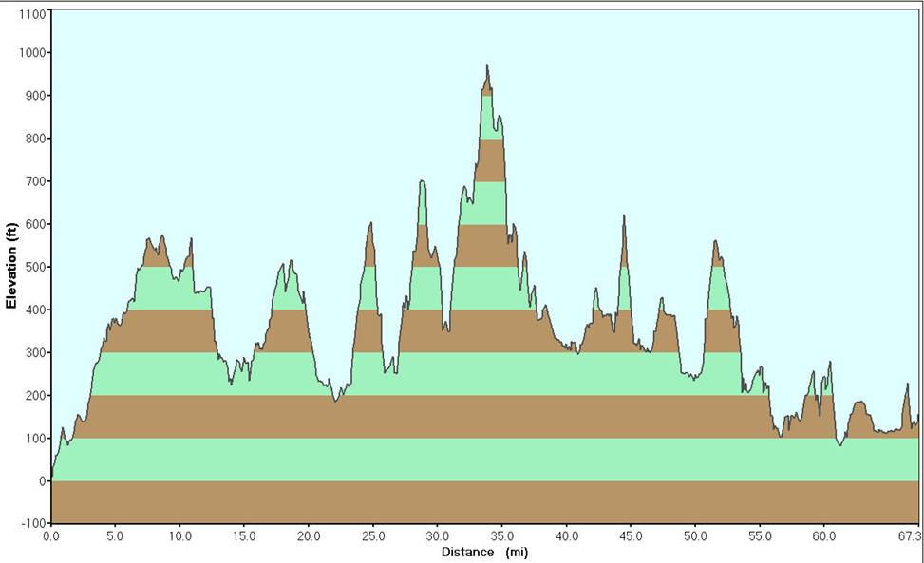The width and height of the screenshot is (924, 563).
Task: Click the 20.0 distance tick label
Action: point(309,536)
